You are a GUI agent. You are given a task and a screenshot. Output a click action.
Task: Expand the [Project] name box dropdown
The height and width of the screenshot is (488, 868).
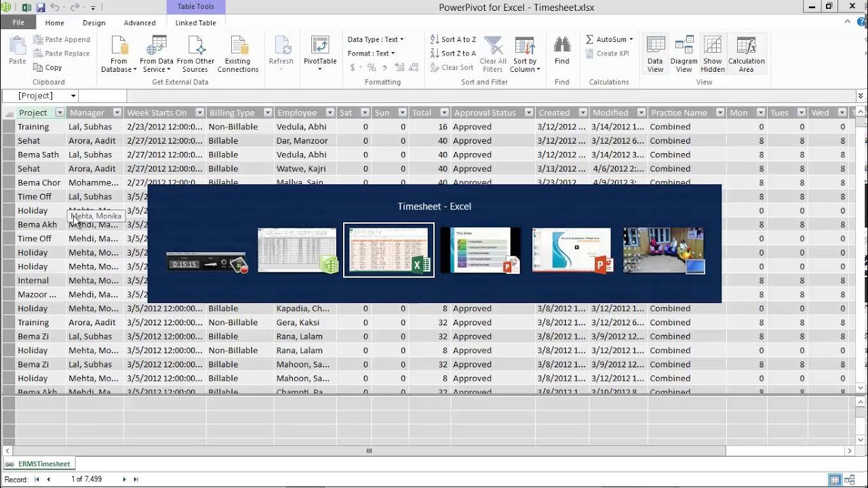pyautogui.click(x=73, y=96)
